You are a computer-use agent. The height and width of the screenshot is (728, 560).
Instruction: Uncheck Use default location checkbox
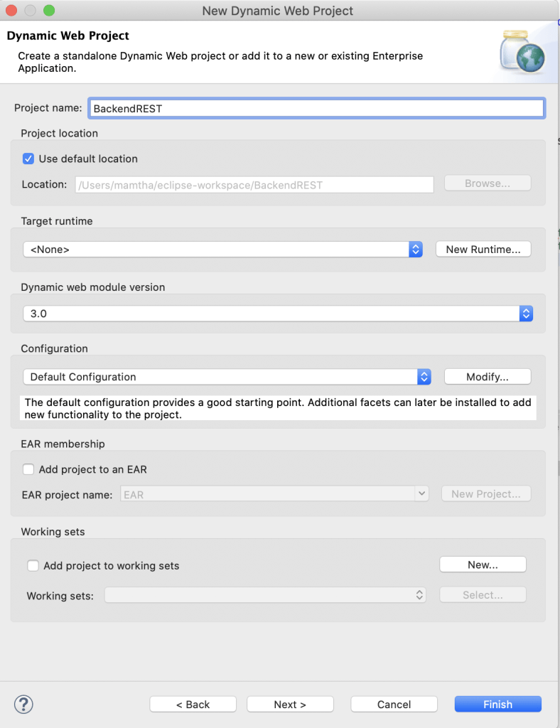pyautogui.click(x=28, y=159)
